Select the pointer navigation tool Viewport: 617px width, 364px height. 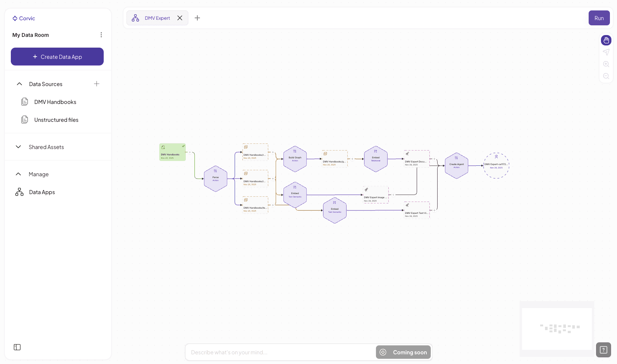click(606, 52)
